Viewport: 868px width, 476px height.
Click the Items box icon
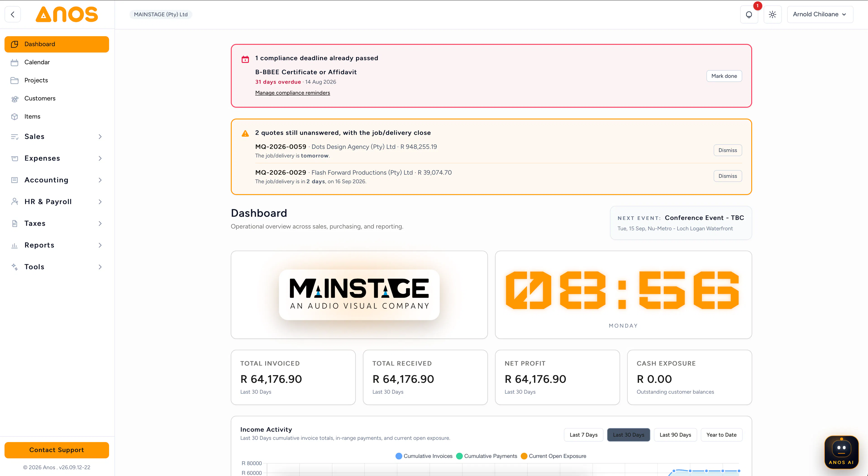click(x=14, y=117)
